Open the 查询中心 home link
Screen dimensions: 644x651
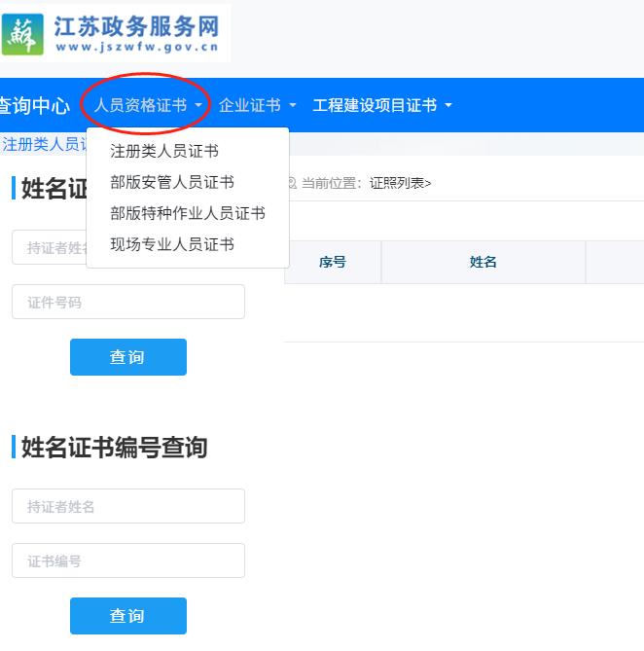click(33, 105)
